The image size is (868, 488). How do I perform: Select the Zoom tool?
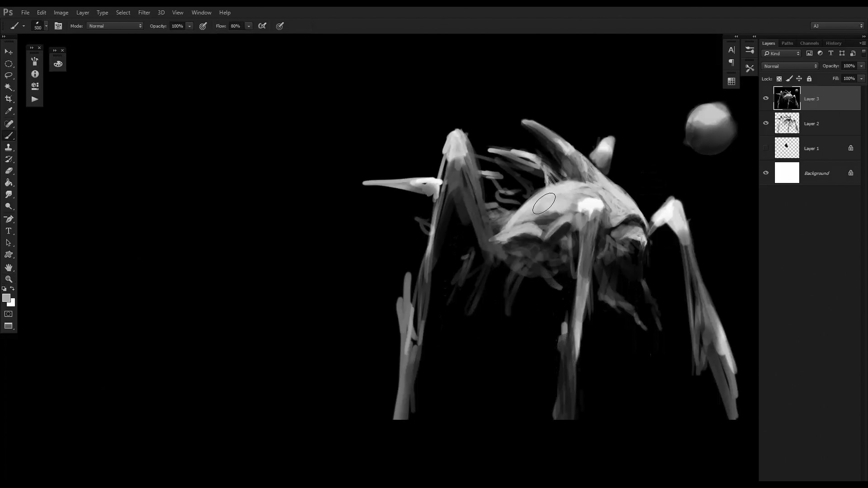9,279
